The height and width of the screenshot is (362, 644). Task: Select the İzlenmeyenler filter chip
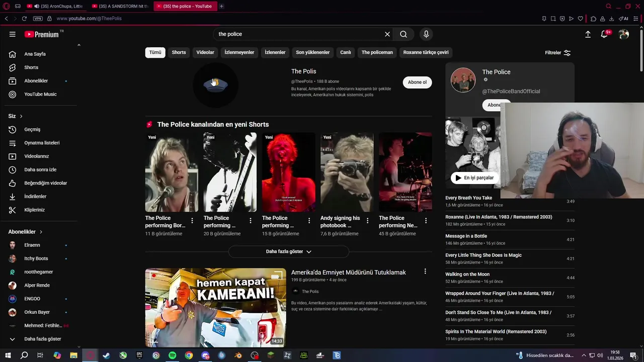[239, 52]
